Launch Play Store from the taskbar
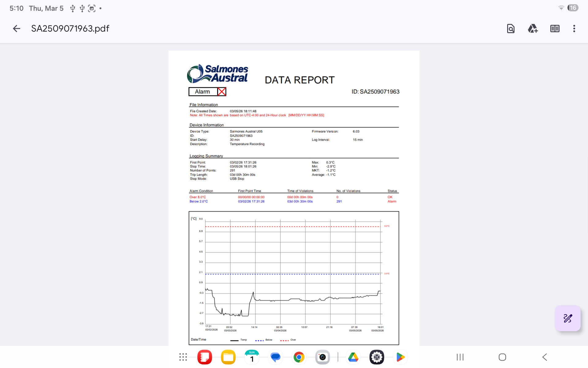Screen dimensions: 588x368 (400, 357)
